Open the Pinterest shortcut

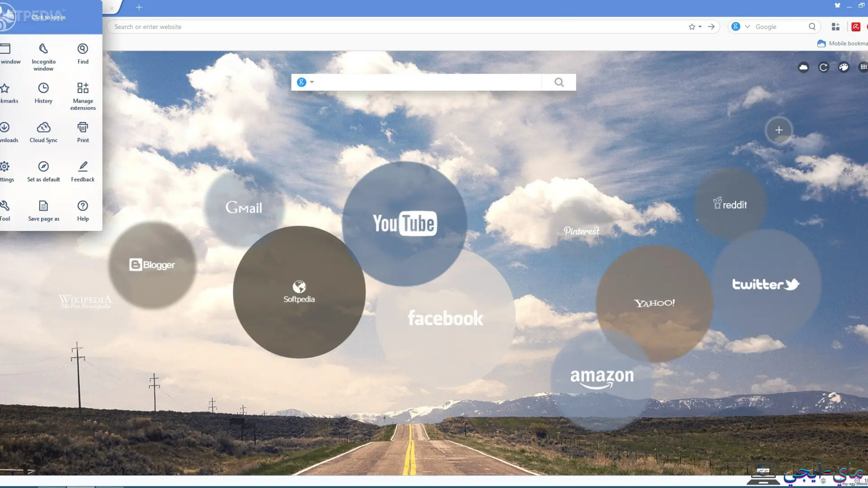pyautogui.click(x=581, y=231)
